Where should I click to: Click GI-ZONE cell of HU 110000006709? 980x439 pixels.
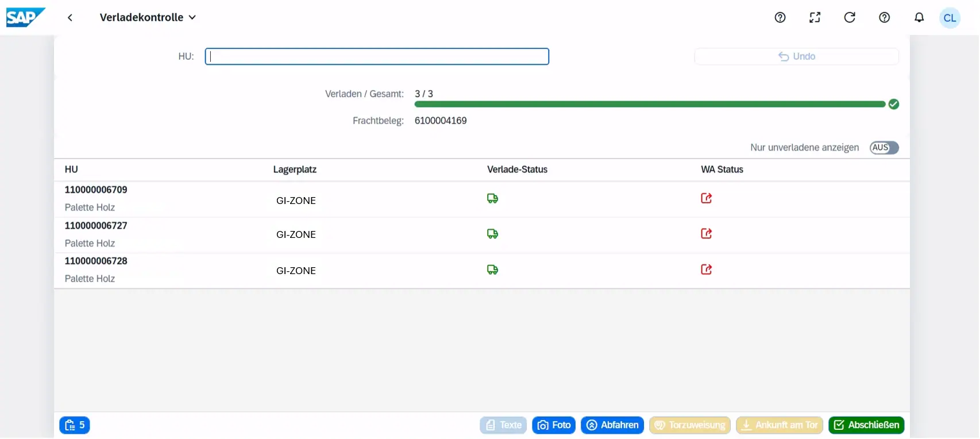[296, 201]
